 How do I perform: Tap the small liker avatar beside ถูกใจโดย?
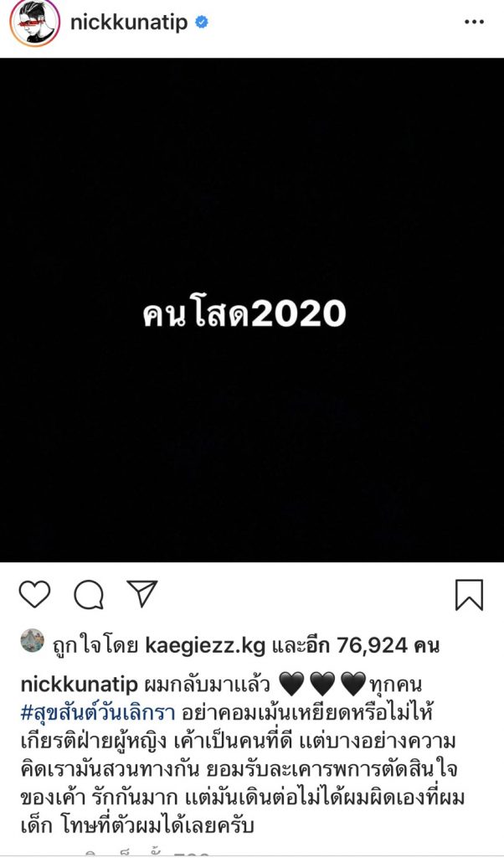pyautogui.click(x=33, y=640)
